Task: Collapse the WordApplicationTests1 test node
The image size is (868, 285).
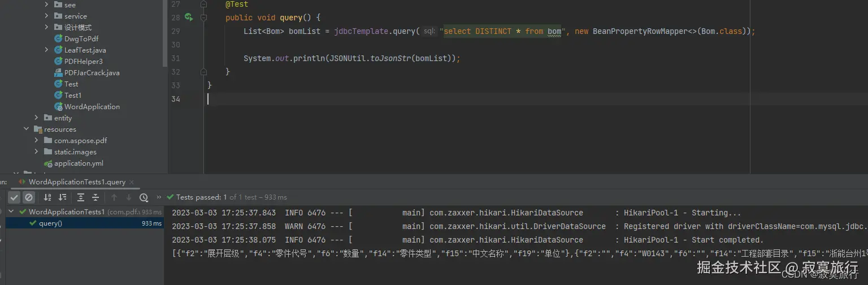Action: [x=12, y=212]
